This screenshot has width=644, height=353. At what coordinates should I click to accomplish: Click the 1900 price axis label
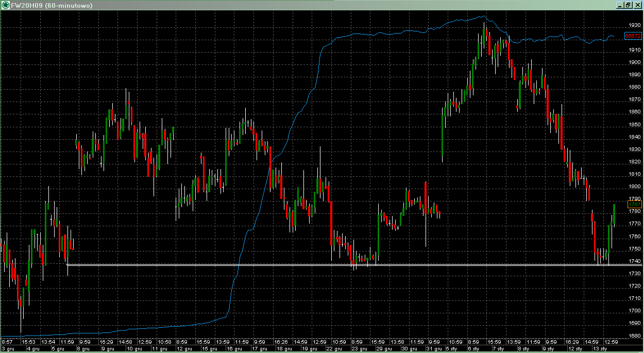635,62
